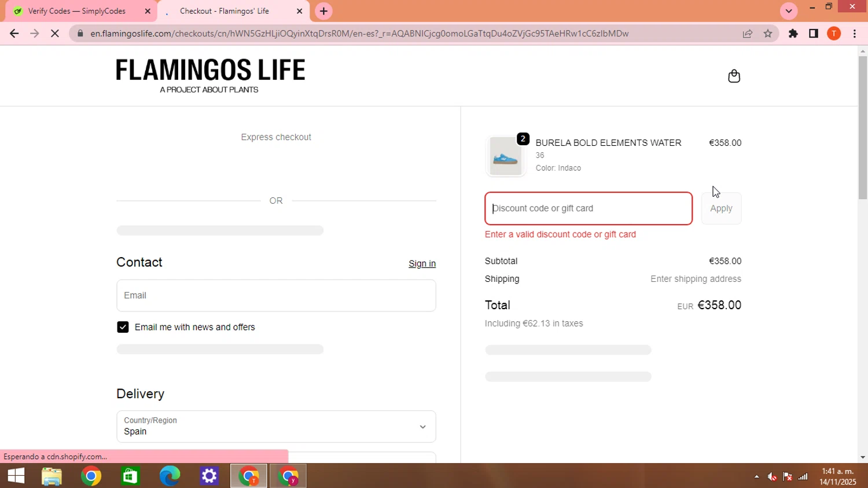Open the Chrome profile avatar T

point(834,34)
